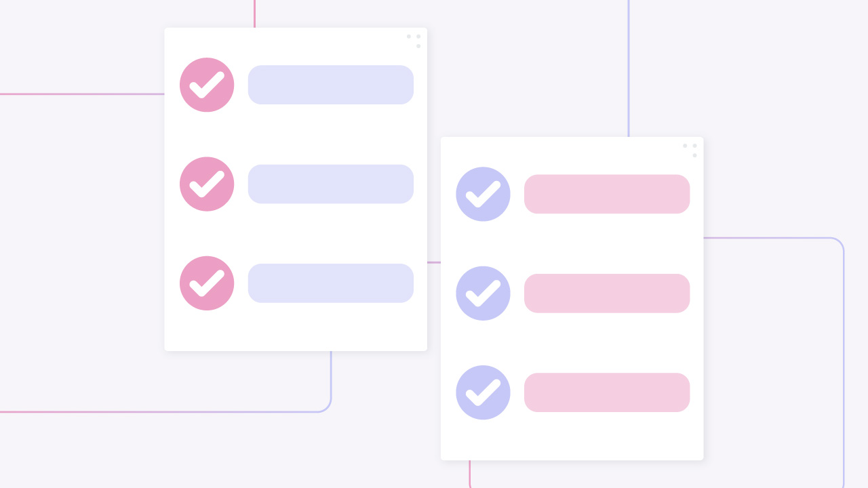Select the middle pink bar in right card

click(607, 293)
